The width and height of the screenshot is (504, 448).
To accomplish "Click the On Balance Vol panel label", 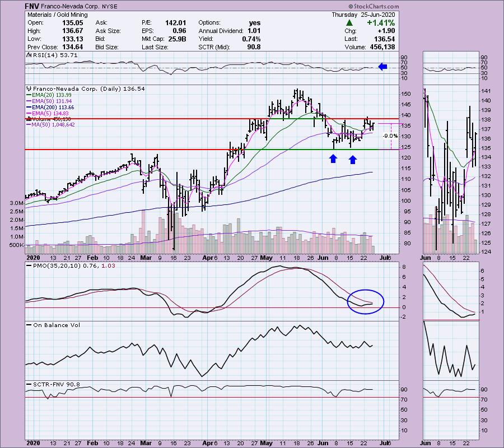I will (x=57, y=325).
